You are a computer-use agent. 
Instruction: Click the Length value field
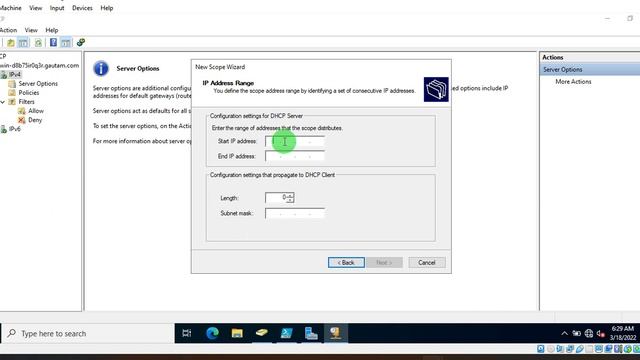pyautogui.click(x=276, y=198)
